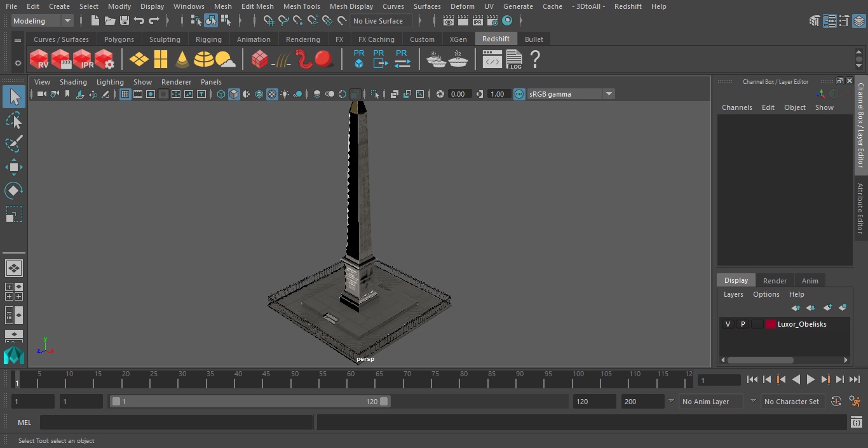
Task: Open the Channels menu in Channel Box
Action: tap(736, 107)
